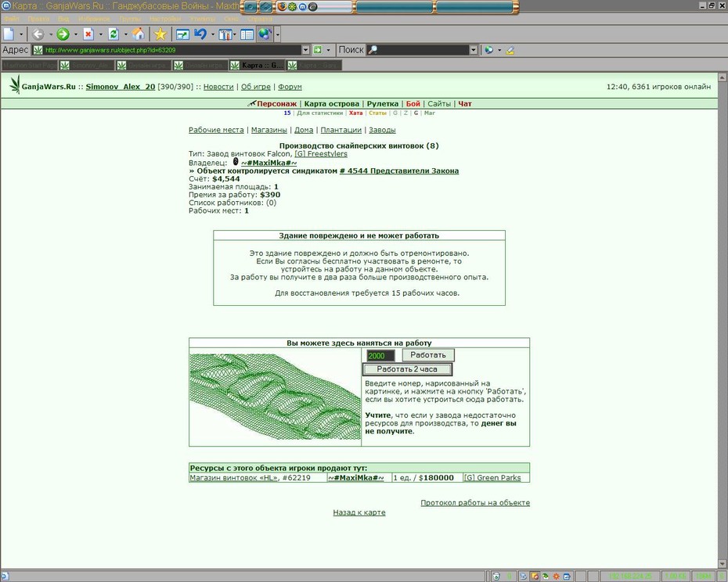Refresh the page with the Reload icon
The height and width of the screenshot is (582, 728).
(x=113, y=34)
